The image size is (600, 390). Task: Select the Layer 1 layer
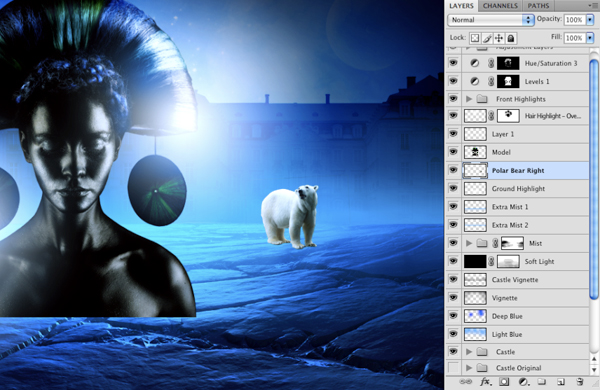(x=517, y=134)
